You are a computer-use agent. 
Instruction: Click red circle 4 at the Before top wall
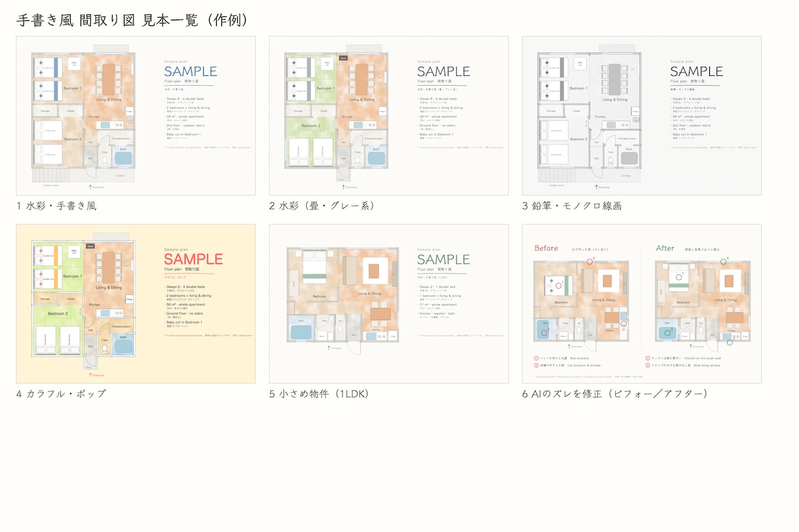point(589,261)
